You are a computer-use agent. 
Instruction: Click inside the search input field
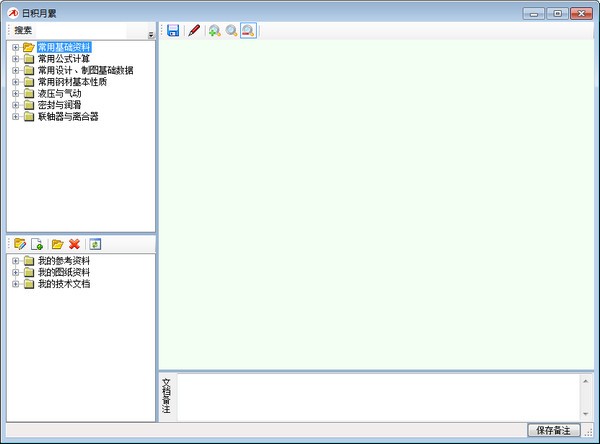tap(80, 30)
